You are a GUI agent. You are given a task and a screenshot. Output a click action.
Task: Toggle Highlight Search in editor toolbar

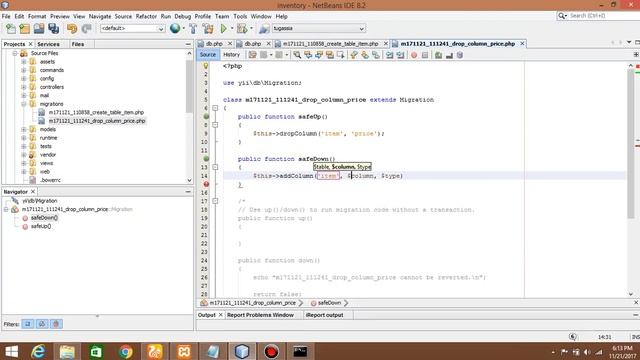[x=330, y=55]
